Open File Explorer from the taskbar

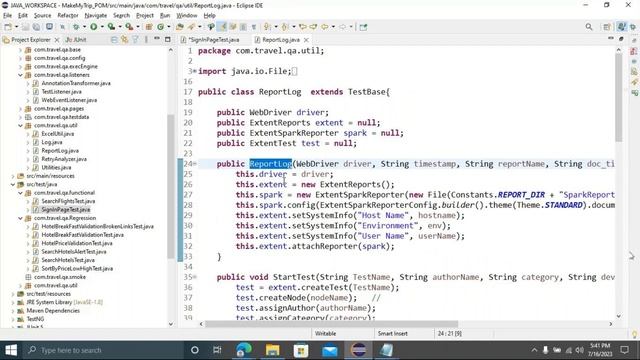[x=273, y=350]
